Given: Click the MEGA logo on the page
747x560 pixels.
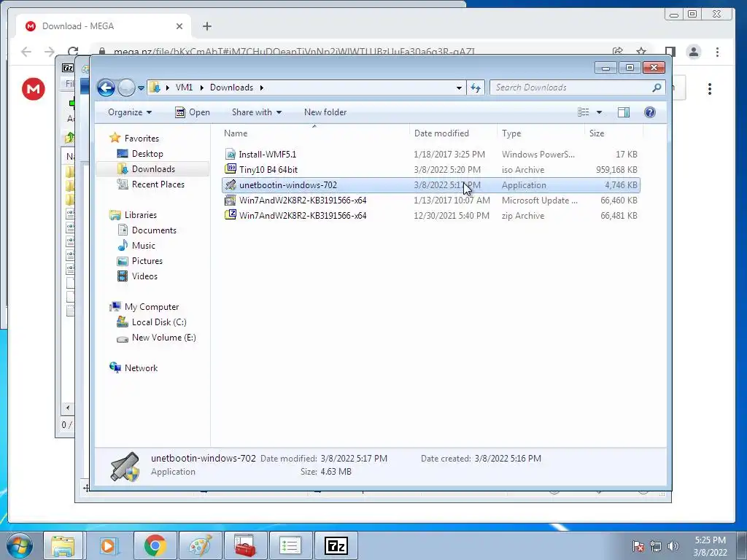Looking at the screenshot, I should pyautogui.click(x=34, y=88).
